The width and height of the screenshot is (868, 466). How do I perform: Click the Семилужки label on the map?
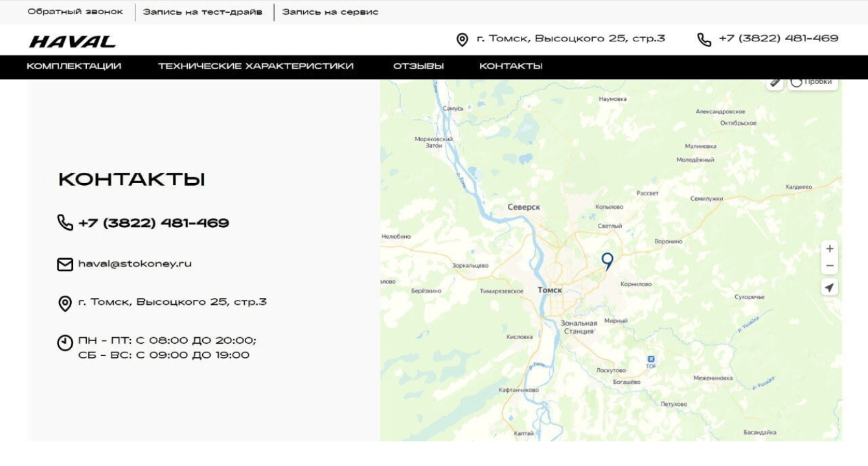(707, 199)
